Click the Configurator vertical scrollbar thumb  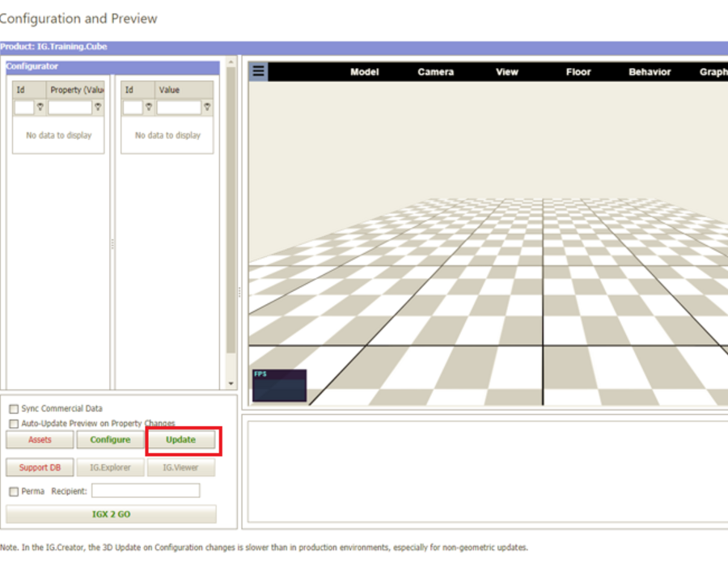(x=231, y=209)
